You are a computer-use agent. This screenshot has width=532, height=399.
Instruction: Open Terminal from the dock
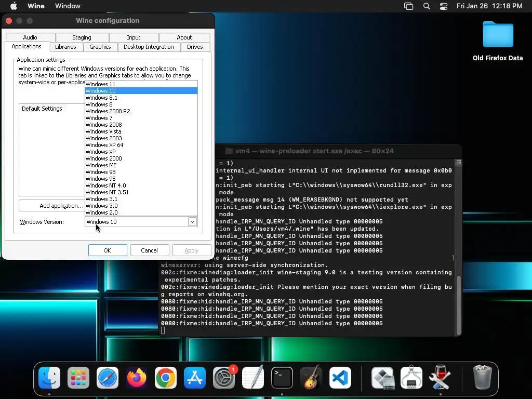pyautogui.click(x=282, y=378)
